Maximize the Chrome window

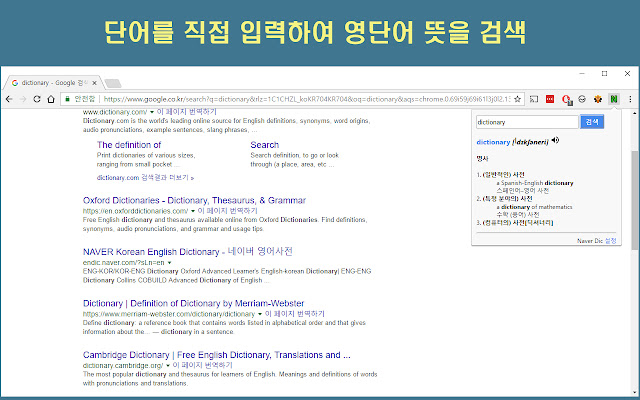coord(604,73)
